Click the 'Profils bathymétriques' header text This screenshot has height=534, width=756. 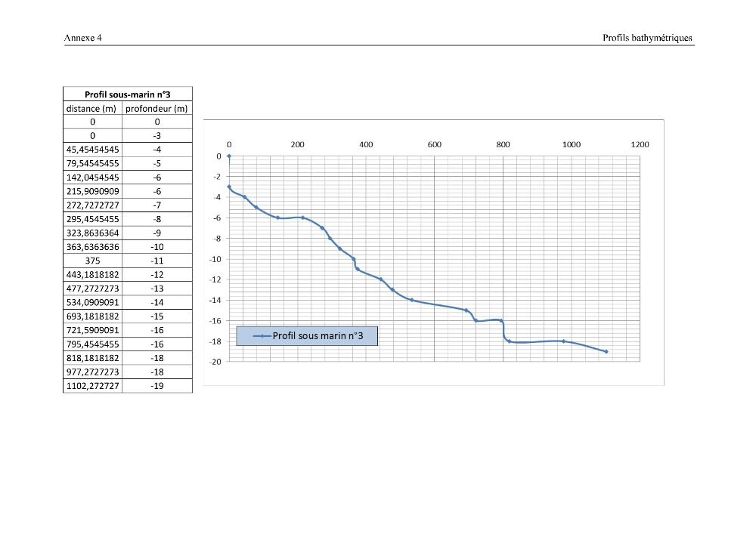tap(647, 38)
